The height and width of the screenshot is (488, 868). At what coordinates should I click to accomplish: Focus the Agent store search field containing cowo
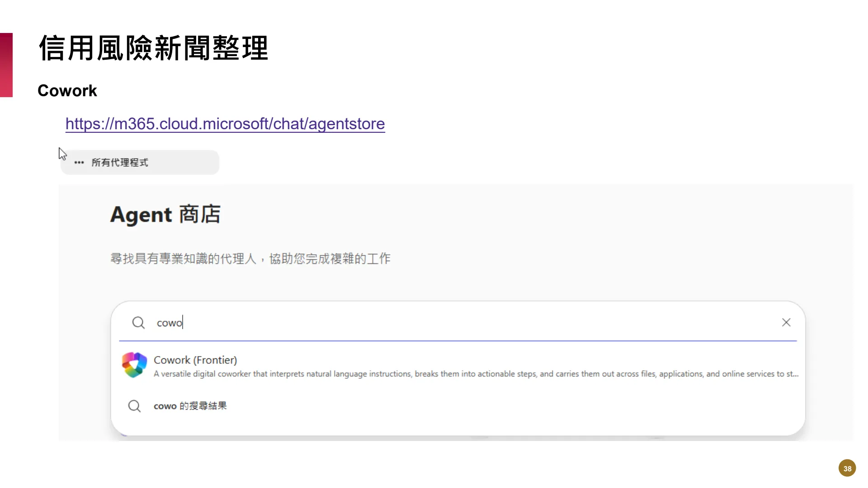[x=458, y=323]
